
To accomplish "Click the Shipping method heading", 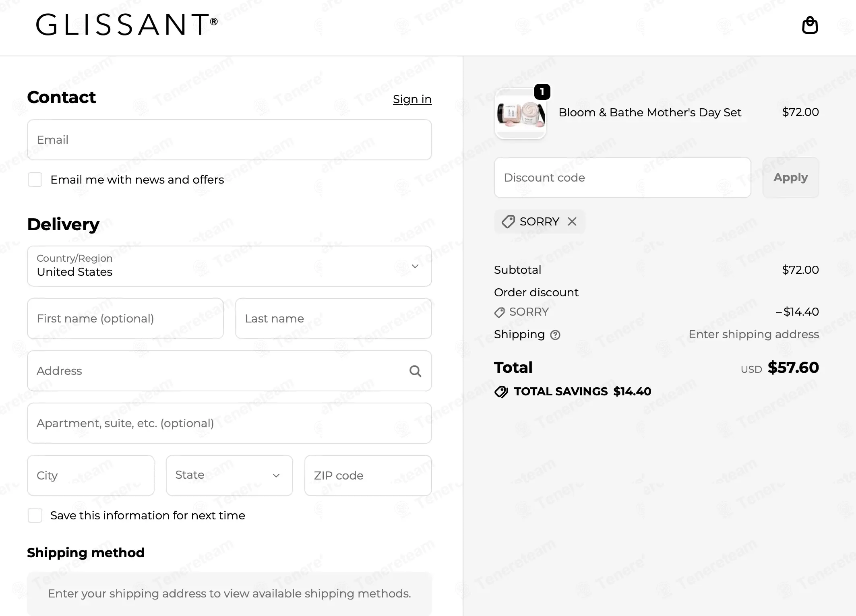I will [86, 553].
